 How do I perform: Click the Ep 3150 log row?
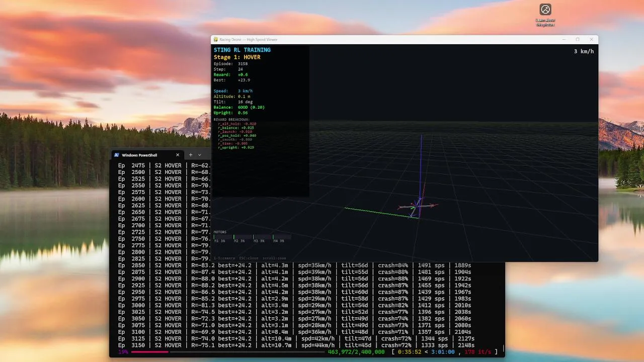click(296, 345)
